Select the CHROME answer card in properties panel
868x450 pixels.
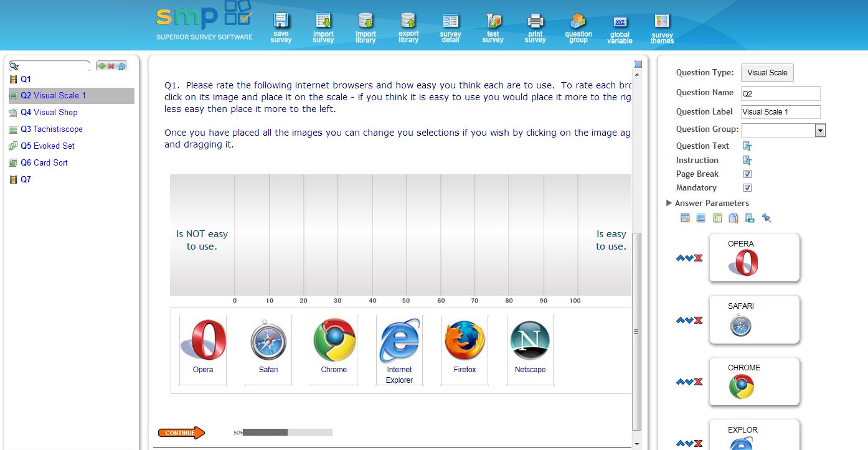[x=754, y=382]
